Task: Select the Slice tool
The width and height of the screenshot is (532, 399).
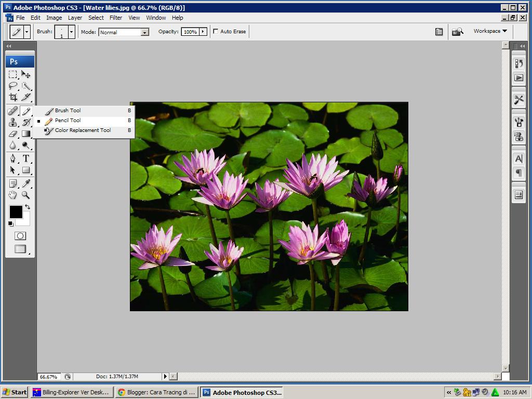Action: point(26,97)
